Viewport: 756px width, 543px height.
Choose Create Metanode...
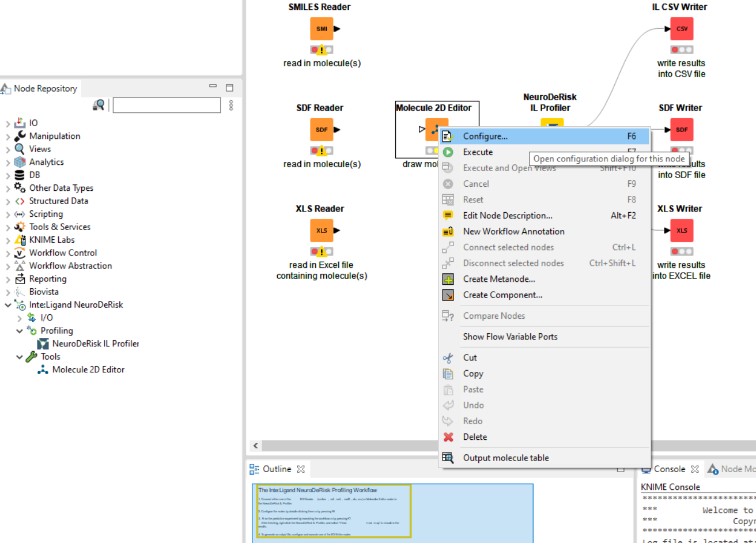coord(545,279)
